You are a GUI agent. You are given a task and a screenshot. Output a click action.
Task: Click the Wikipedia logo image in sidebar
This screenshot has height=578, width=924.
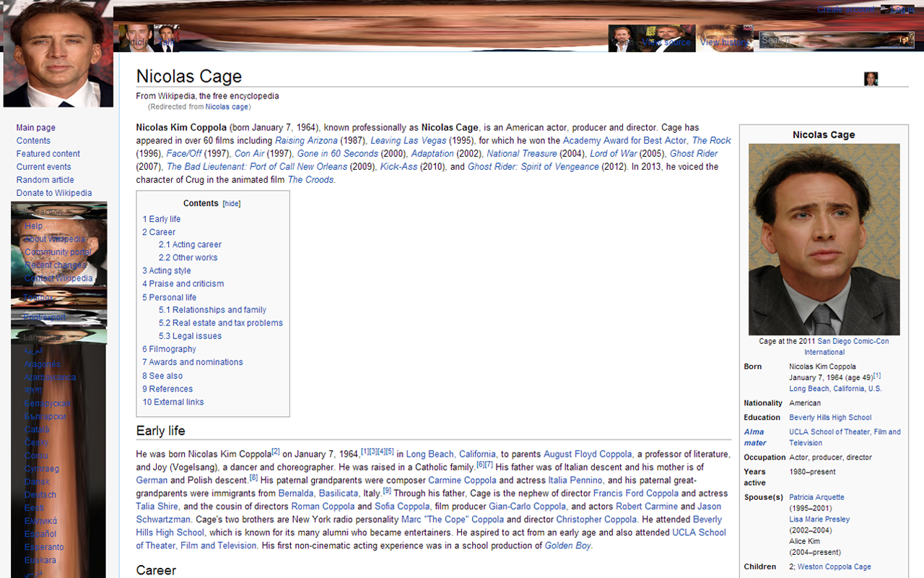[x=58, y=54]
